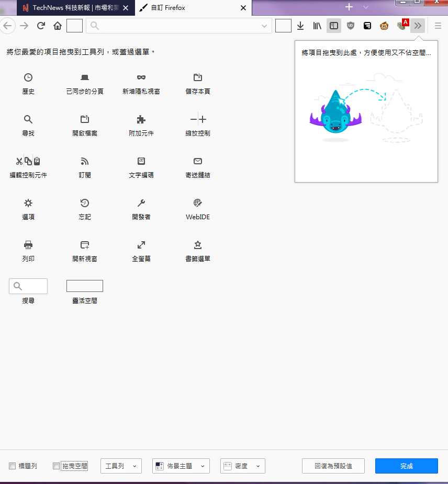This screenshot has width=448, height=484.
Task: Select the 列印 print icon
Action: (x=28, y=245)
